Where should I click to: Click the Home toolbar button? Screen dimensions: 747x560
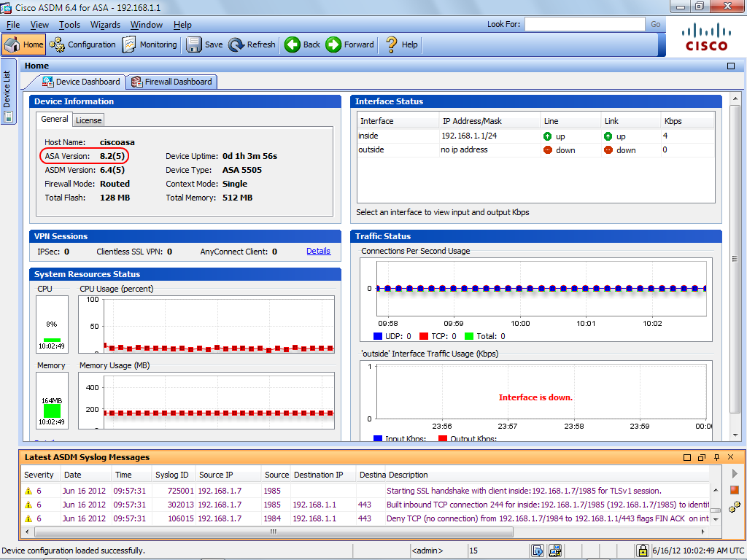coord(24,44)
